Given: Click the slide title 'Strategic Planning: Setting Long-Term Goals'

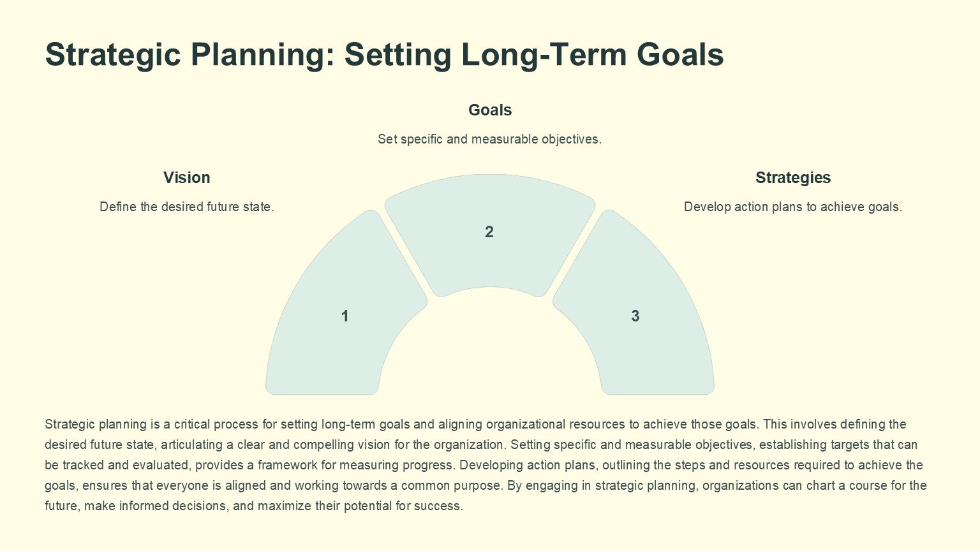Looking at the screenshot, I should (384, 55).
